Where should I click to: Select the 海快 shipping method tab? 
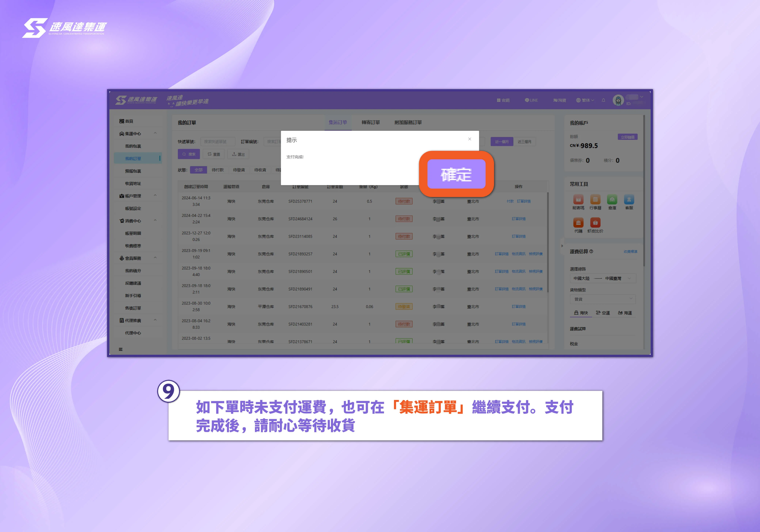(x=581, y=313)
